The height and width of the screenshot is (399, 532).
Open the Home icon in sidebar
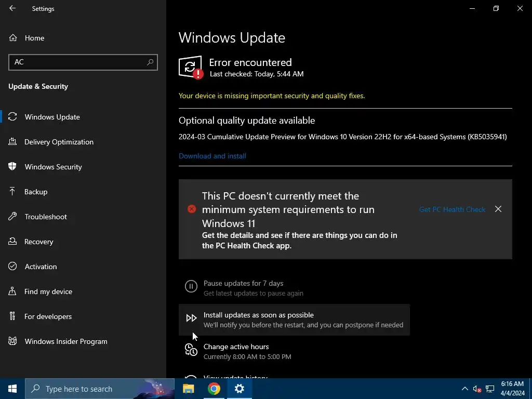13,37
